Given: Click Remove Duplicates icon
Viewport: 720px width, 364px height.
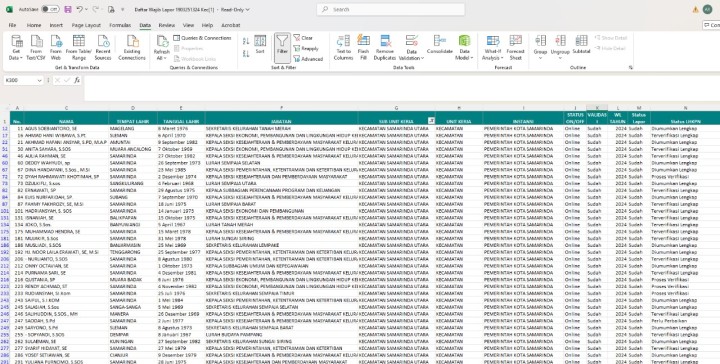Looking at the screenshot, I should coord(385,48).
